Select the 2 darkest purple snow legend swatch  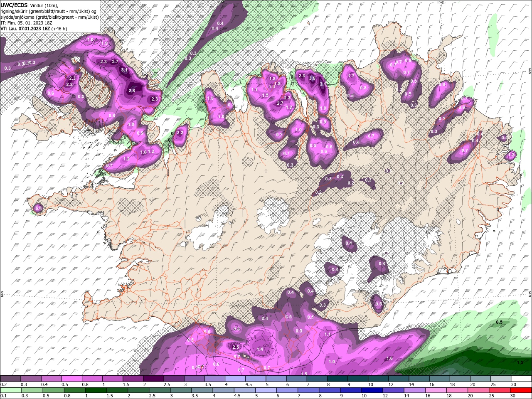click(x=153, y=379)
